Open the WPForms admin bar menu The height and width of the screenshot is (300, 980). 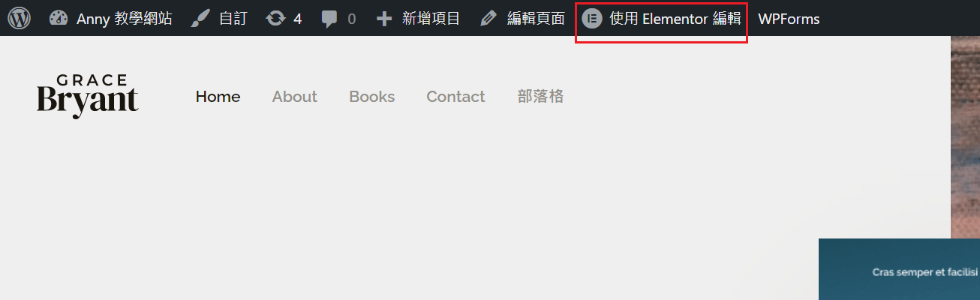[789, 18]
